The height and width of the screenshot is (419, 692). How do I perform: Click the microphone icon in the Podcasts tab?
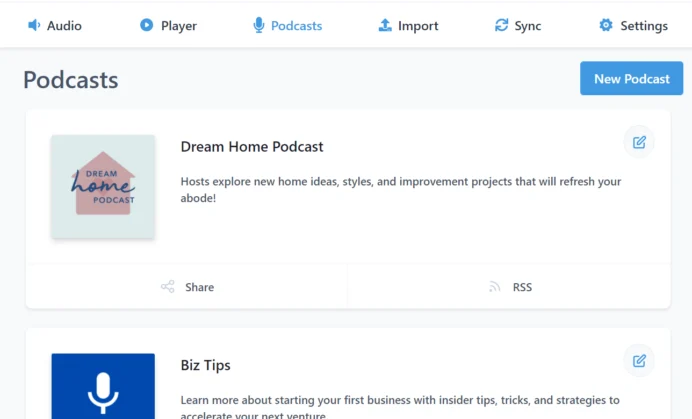(x=259, y=25)
